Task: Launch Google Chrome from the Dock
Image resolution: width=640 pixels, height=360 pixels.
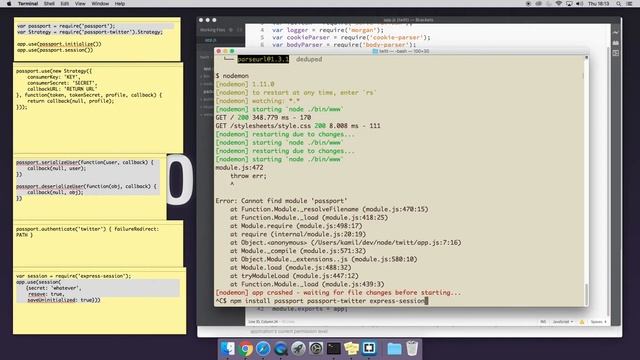Action: tap(246, 349)
